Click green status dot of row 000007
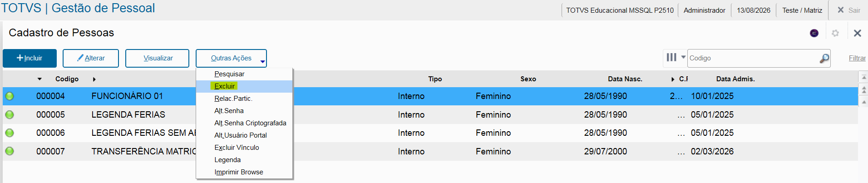The height and width of the screenshot is (183, 868). (10, 151)
